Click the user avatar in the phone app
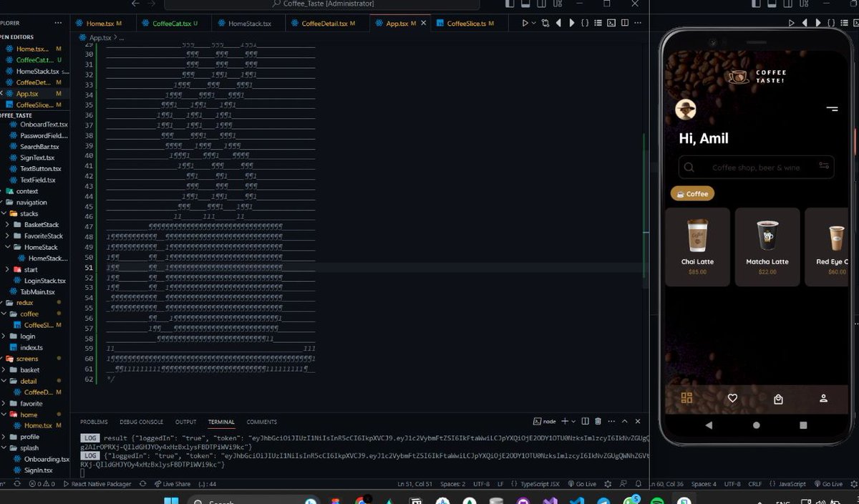The height and width of the screenshot is (504, 859). [686, 110]
